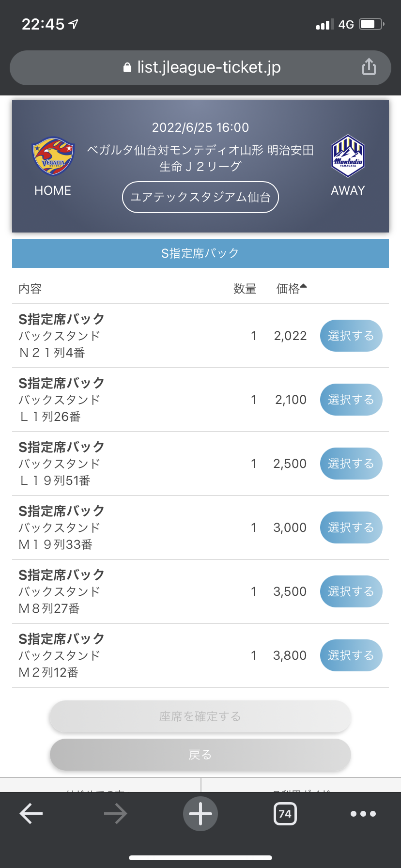The width and height of the screenshot is (401, 868).
Task: Tap the lock icon beside the URL
Action: coord(127,68)
